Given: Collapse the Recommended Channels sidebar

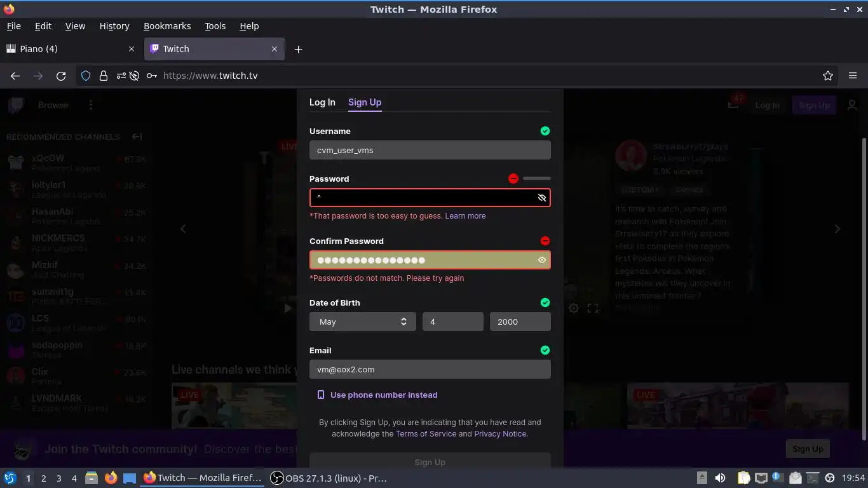Looking at the screenshot, I should click(137, 137).
